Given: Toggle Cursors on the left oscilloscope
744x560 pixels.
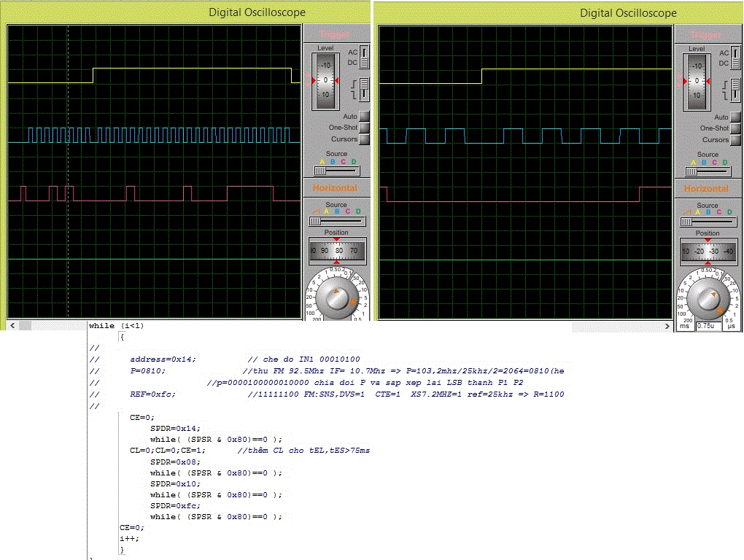Looking at the screenshot, I should (364, 139).
